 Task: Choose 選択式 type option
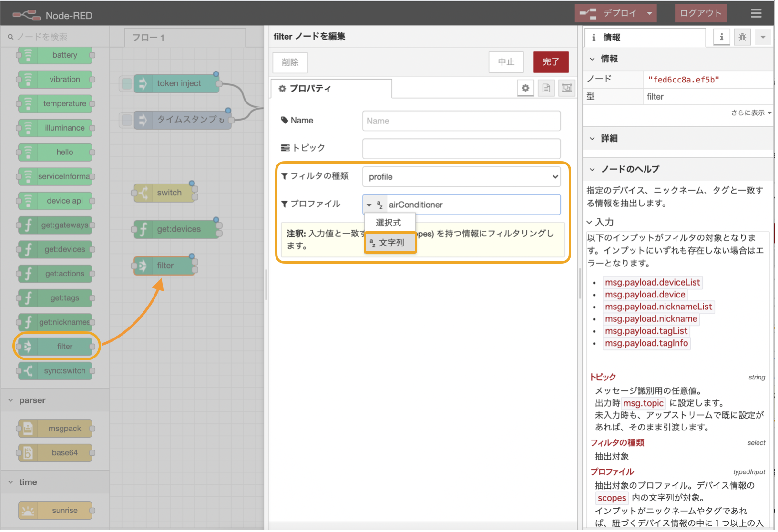[x=390, y=223]
